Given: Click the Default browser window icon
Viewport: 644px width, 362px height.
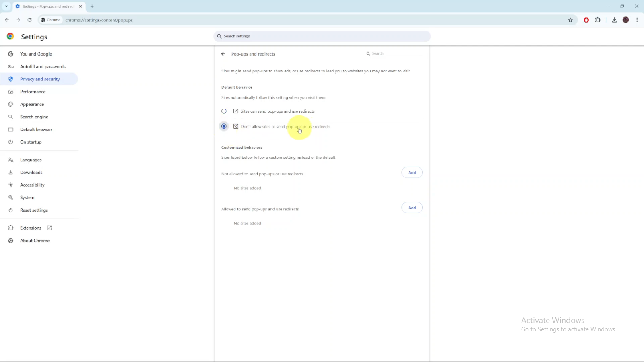Looking at the screenshot, I should coord(11,130).
